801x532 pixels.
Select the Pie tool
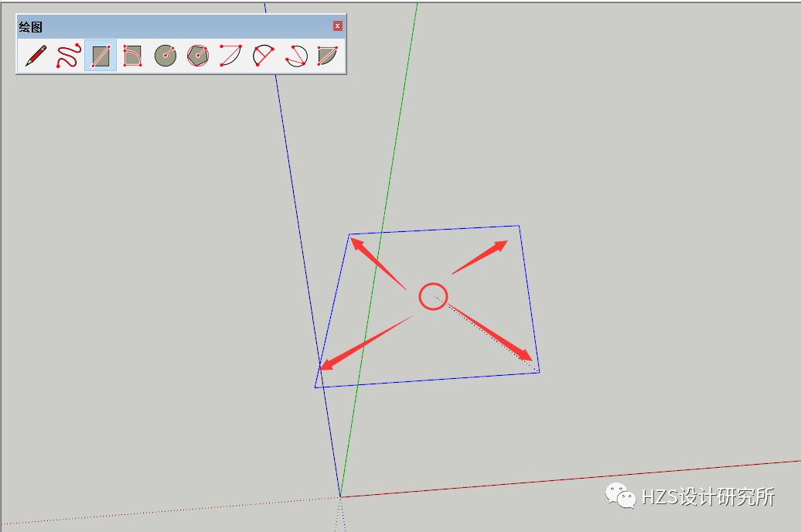point(327,55)
